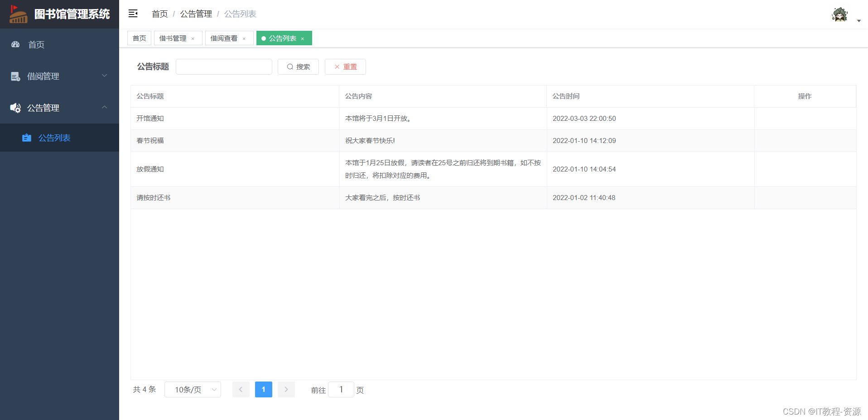This screenshot has width=868, height=420.
Task: Click 首页 in the breadcrumb
Action: 160,14
